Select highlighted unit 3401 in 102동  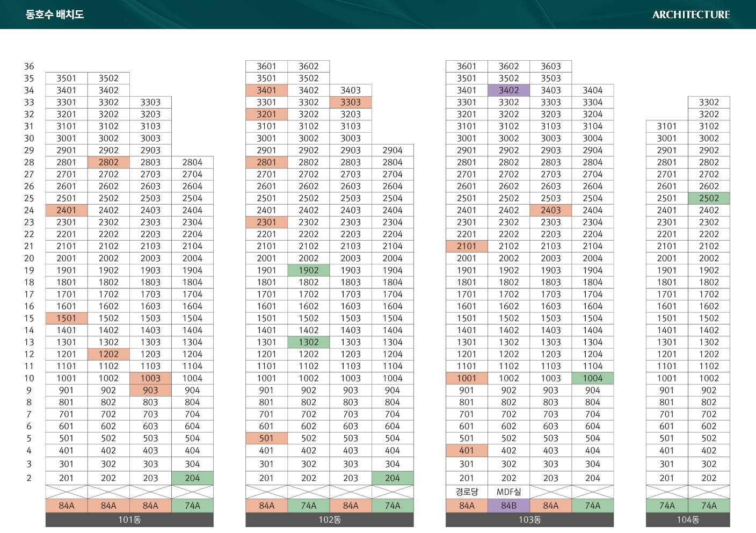(266, 90)
